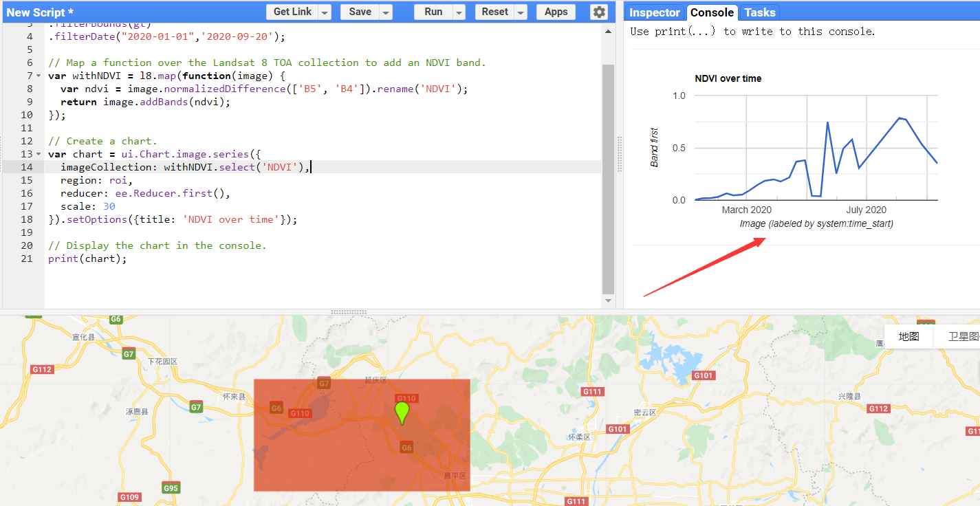Open the Tasks tab
This screenshot has width=980, height=506.
click(x=759, y=12)
